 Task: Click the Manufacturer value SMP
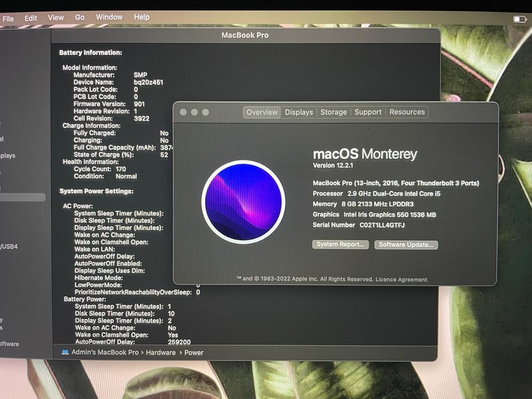[140, 75]
